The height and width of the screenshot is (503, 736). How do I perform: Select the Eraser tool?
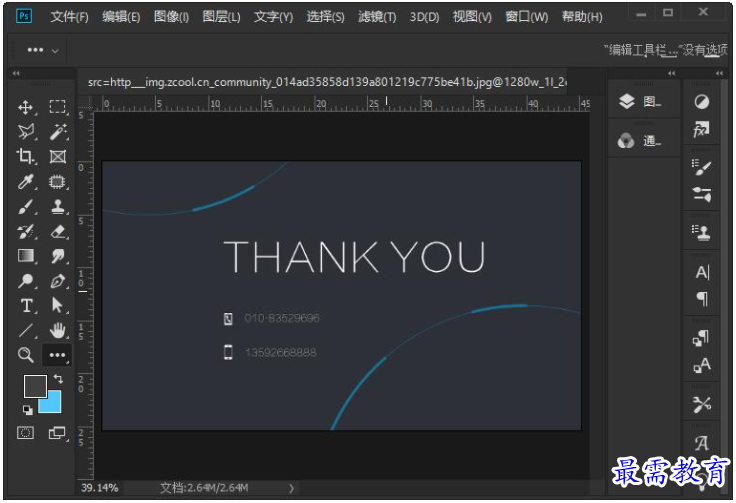tap(58, 231)
